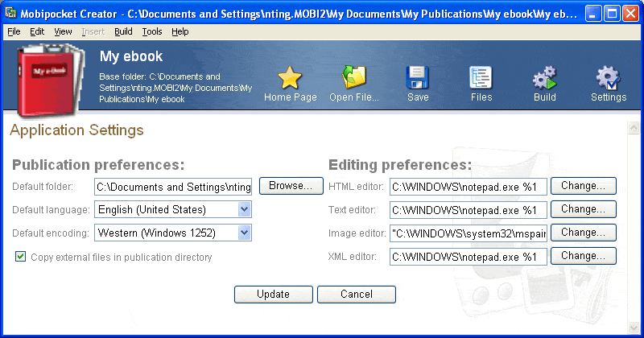The image size is (644, 338).
Task: Change the Image editor program
Action: tap(583, 233)
